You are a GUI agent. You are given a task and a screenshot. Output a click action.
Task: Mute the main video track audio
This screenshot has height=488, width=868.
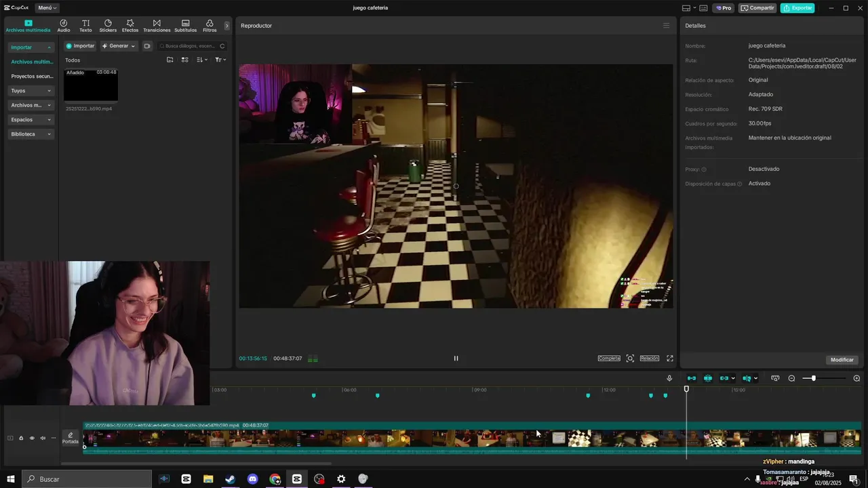point(43,439)
